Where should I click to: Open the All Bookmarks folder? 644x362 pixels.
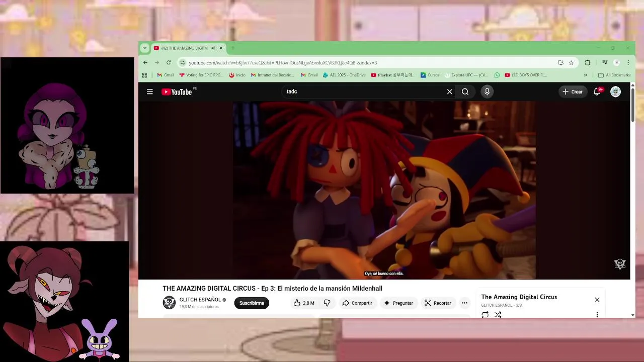coord(614,75)
